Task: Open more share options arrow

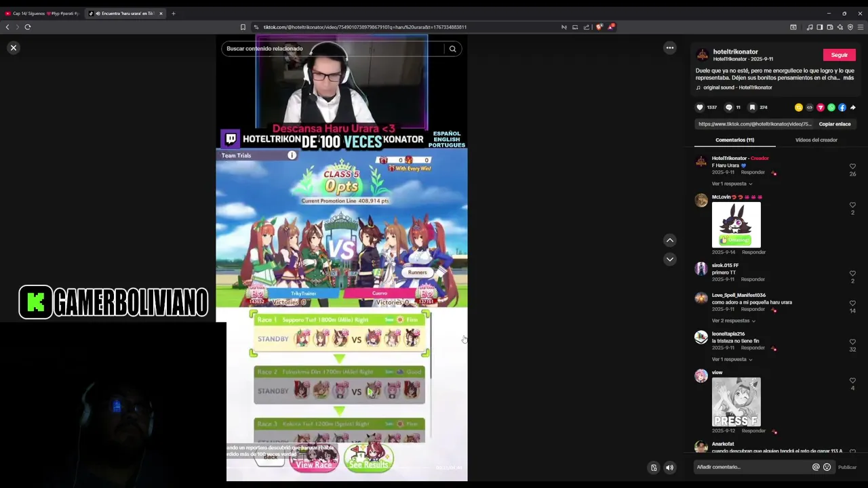Action: click(852, 107)
